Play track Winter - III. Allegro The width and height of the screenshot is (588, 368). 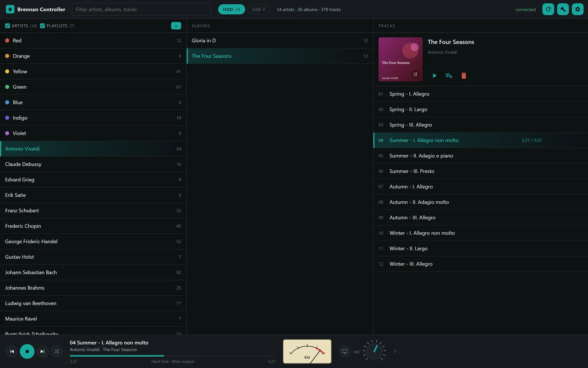[x=481, y=264]
